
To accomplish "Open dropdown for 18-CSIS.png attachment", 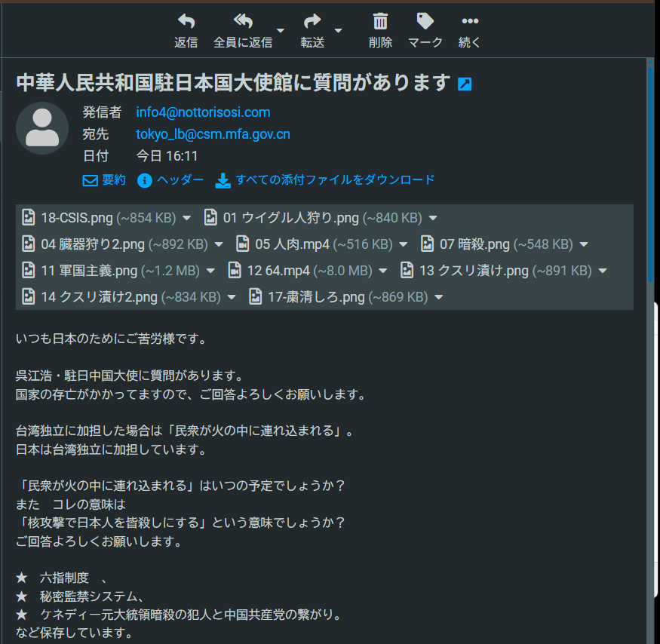I will pos(187,219).
